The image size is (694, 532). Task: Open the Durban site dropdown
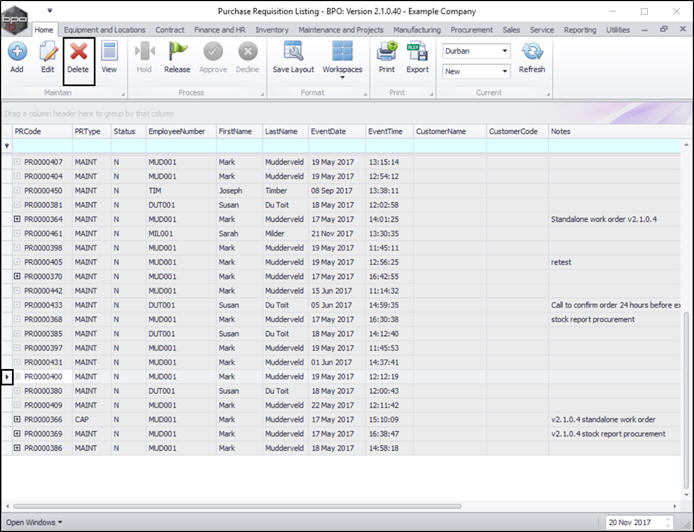[504, 50]
